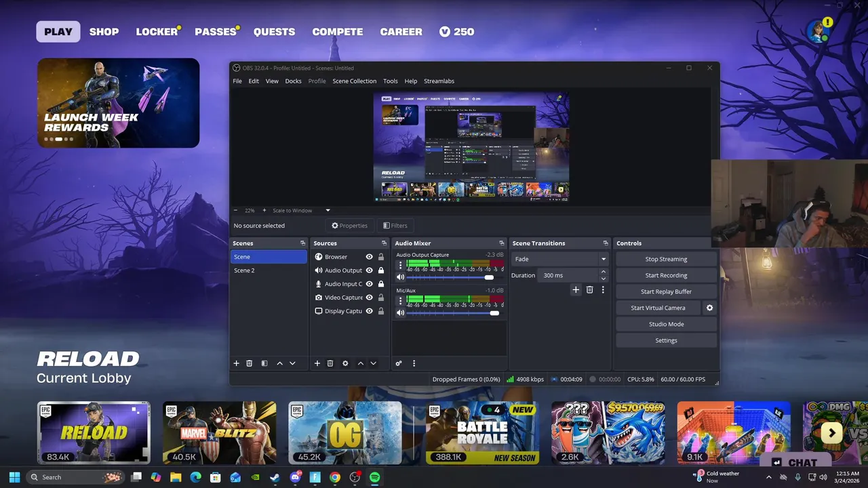Image resolution: width=868 pixels, height=488 pixels.
Task: Mute the Mic/Aux speaker icon
Action: click(401, 312)
